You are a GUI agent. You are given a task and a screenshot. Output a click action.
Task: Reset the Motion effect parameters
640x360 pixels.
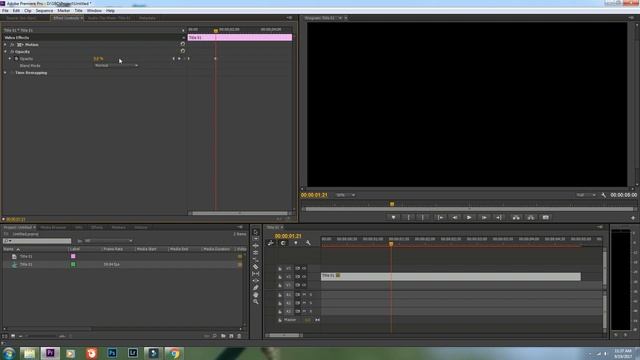(x=182, y=44)
